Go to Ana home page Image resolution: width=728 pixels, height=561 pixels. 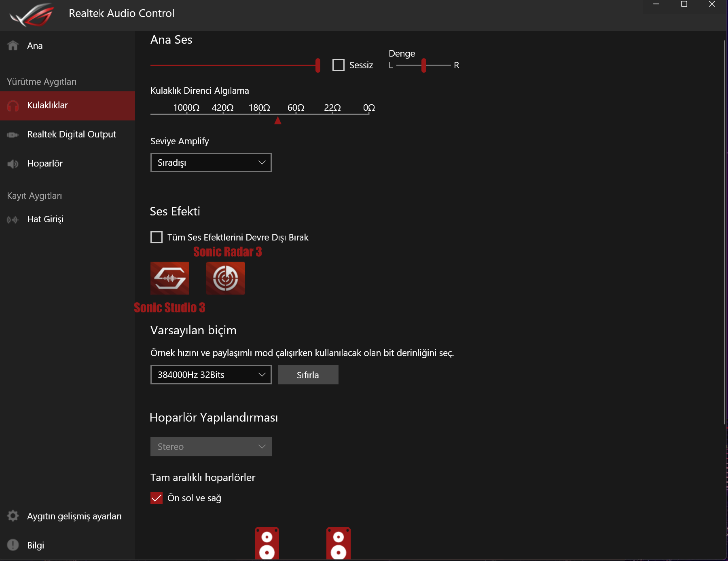click(68, 46)
